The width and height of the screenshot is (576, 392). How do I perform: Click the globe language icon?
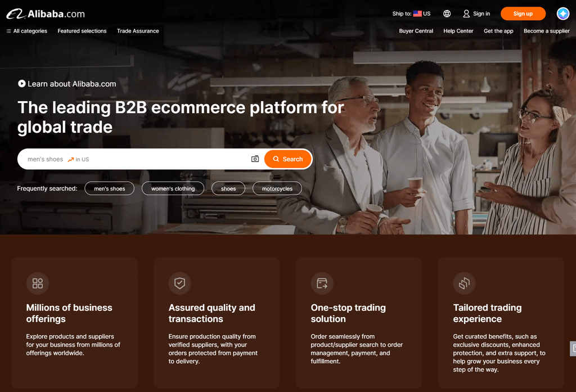pyautogui.click(x=447, y=13)
